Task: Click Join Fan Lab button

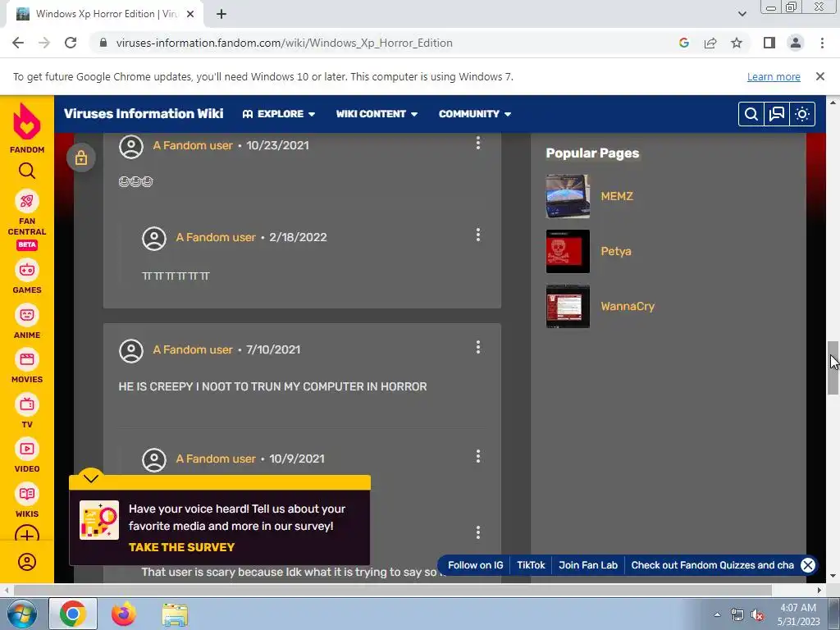Action: pos(587,565)
